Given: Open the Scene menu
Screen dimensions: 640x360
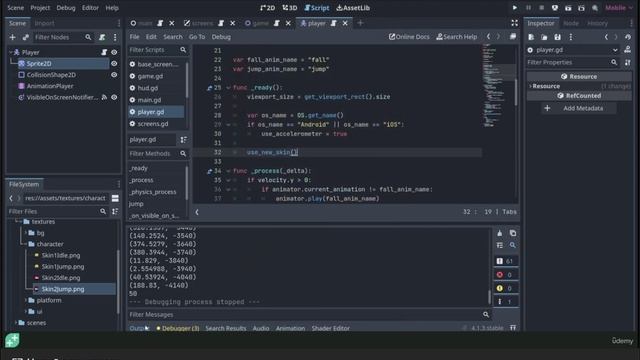Looking at the screenshot, I should click(x=16, y=8).
